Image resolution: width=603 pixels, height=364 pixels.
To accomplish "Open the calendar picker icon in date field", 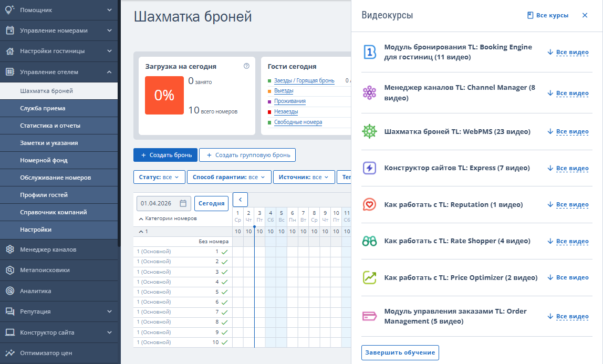I will click(183, 203).
